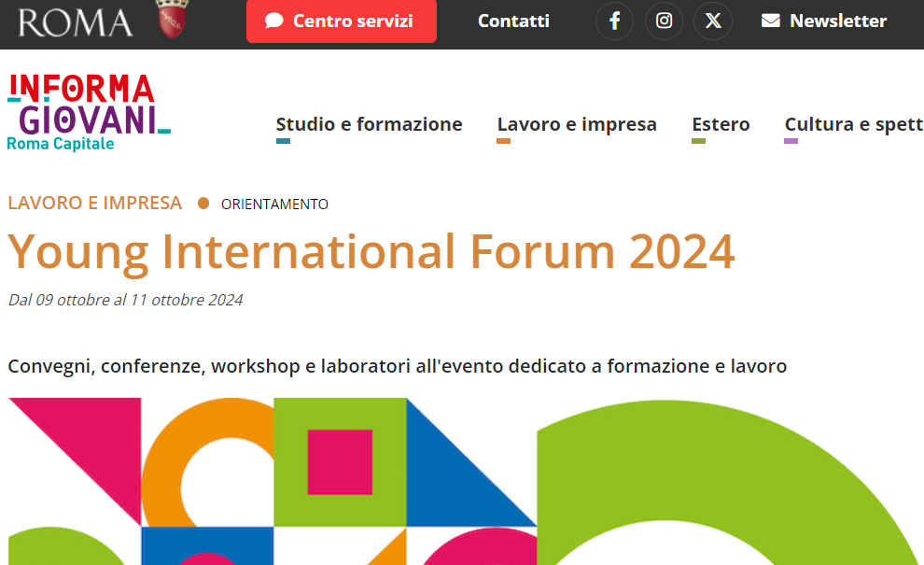Viewport: 924px width, 565px height.
Task: Open the Centro servizi button
Action: 342,21
